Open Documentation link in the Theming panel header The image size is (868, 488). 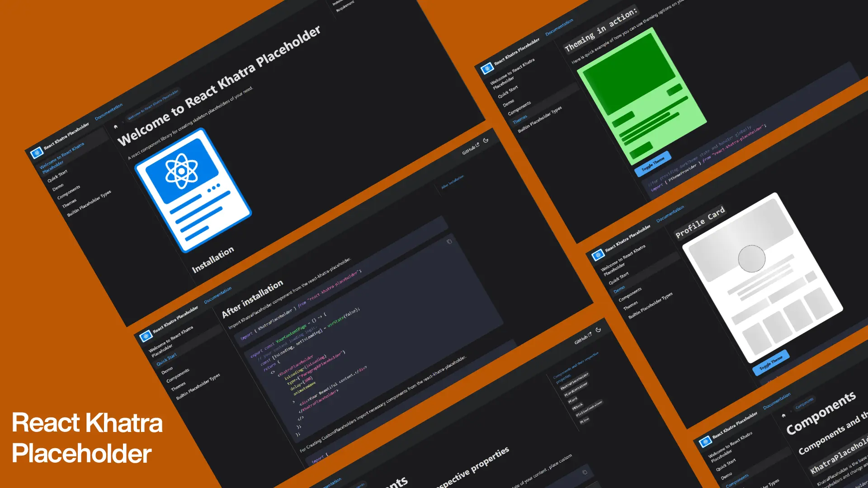coord(559,28)
